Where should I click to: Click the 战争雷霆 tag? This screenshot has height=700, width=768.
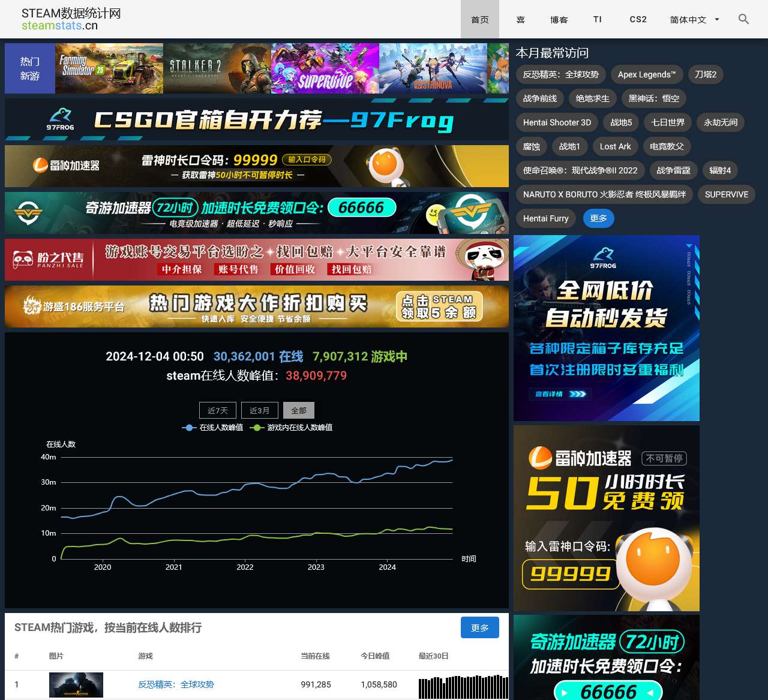pos(674,170)
